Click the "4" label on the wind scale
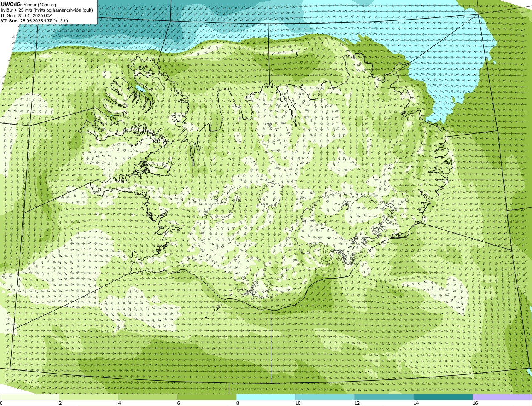Viewport: 532px width, 406px height. click(119, 403)
